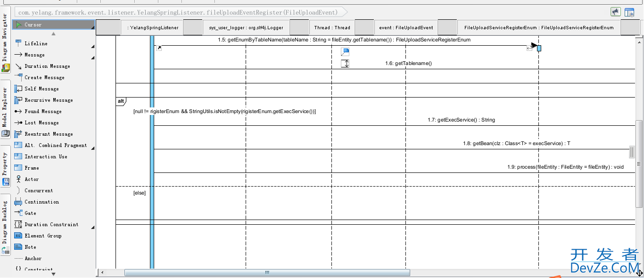Click message 1.8 getBean label
This screenshot has height=278, width=644.
(517, 143)
